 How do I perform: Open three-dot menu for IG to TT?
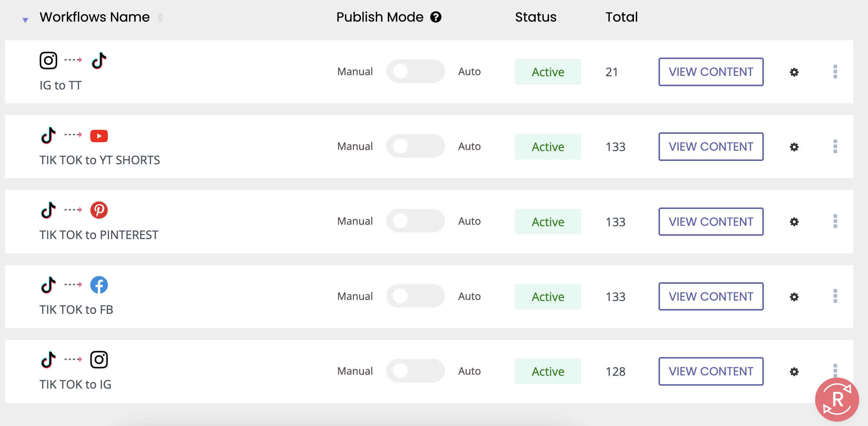(x=835, y=71)
